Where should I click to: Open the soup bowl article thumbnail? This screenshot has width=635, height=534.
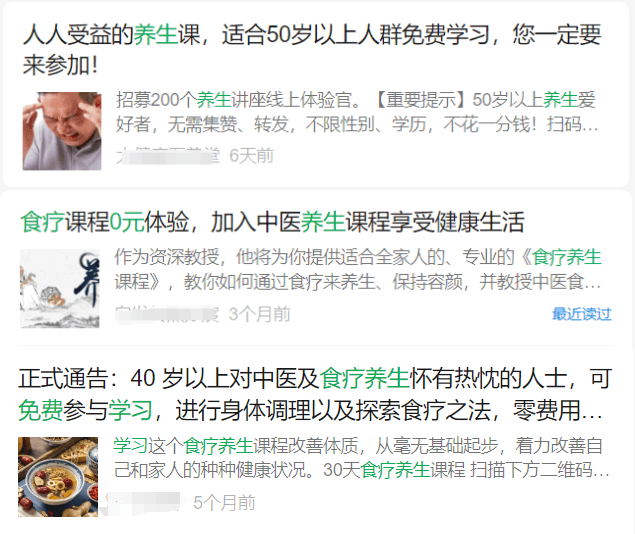point(58,477)
